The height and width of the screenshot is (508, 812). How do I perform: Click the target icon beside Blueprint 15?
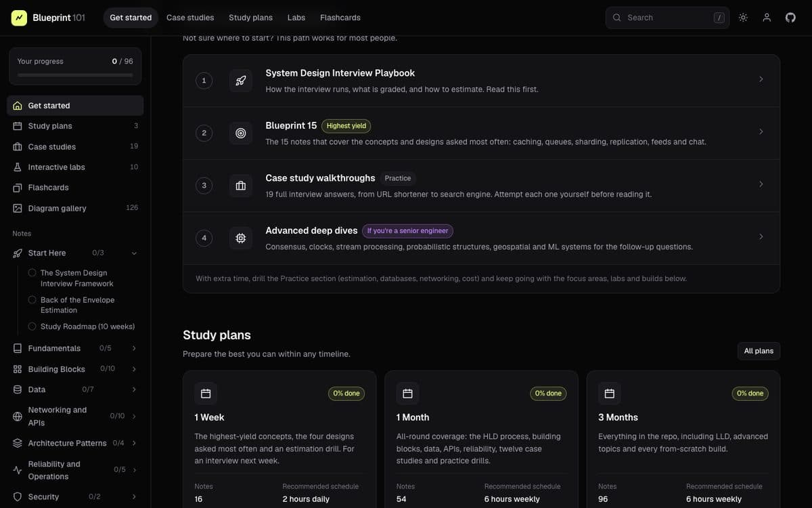coord(240,133)
